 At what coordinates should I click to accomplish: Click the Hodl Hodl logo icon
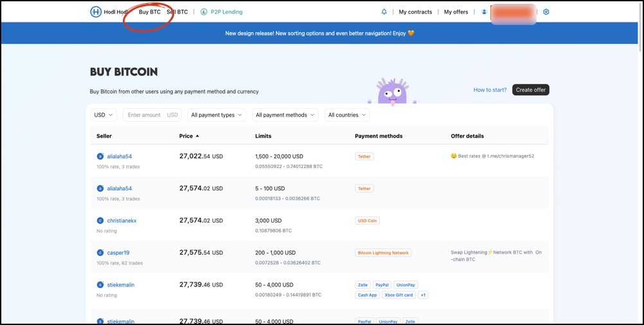click(x=96, y=12)
